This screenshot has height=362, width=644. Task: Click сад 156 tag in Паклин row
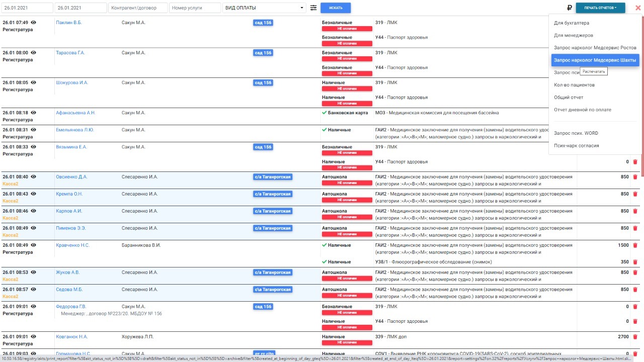(263, 23)
